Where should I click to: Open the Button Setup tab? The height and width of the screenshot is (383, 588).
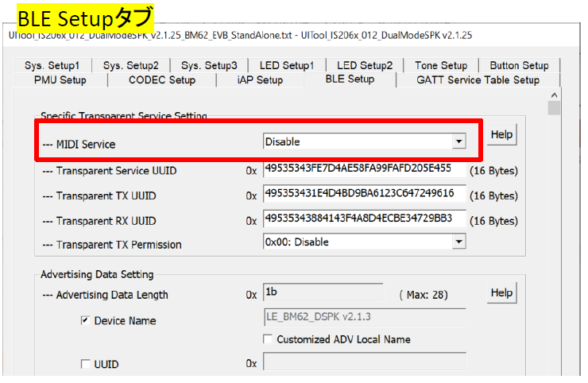519,65
